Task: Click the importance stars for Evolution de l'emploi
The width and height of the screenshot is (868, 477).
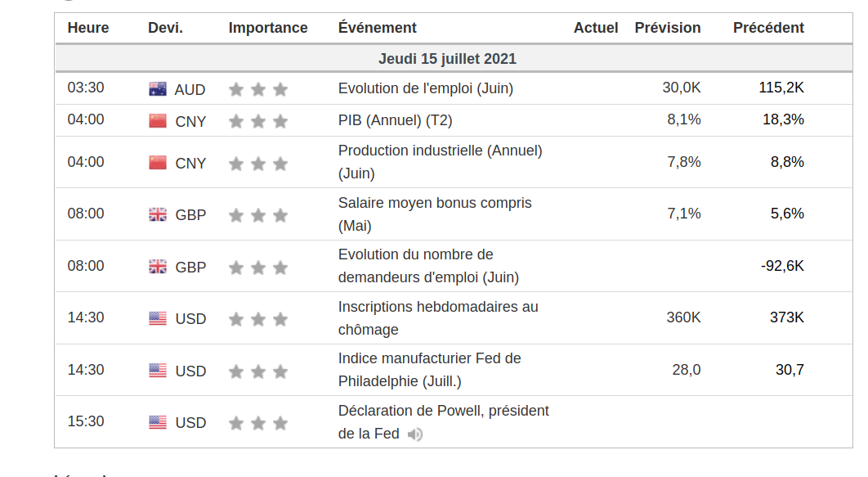Action: tap(258, 89)
